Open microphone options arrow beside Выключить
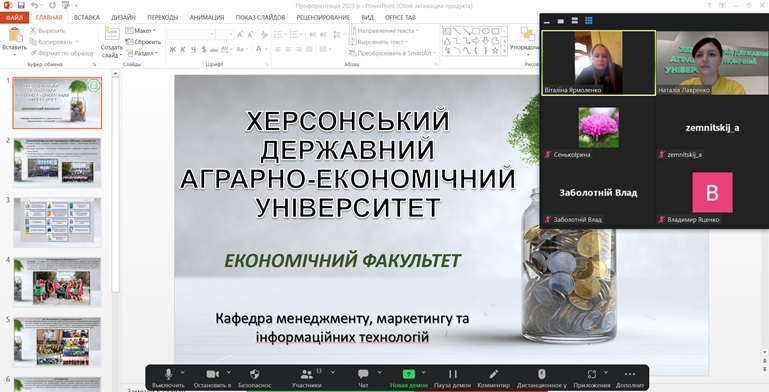Image resolution: width=769 pixels, height=392 pixels. [x=183, y=372]
